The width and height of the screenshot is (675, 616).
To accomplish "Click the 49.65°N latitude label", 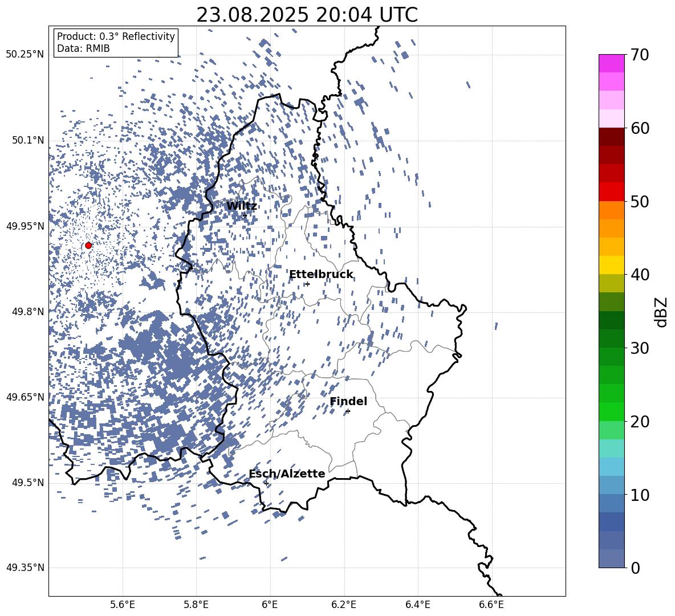I will pyautogui.click(x=25, y=397).
